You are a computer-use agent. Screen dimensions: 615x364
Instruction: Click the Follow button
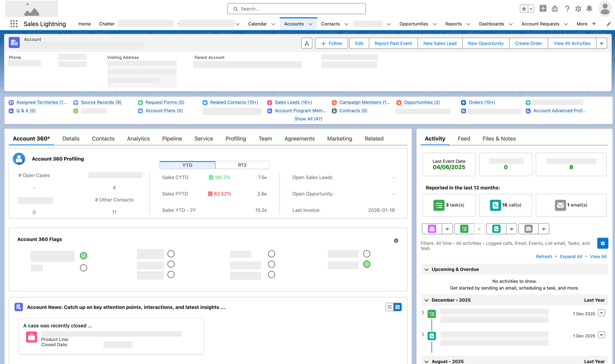tap(331, 43)
